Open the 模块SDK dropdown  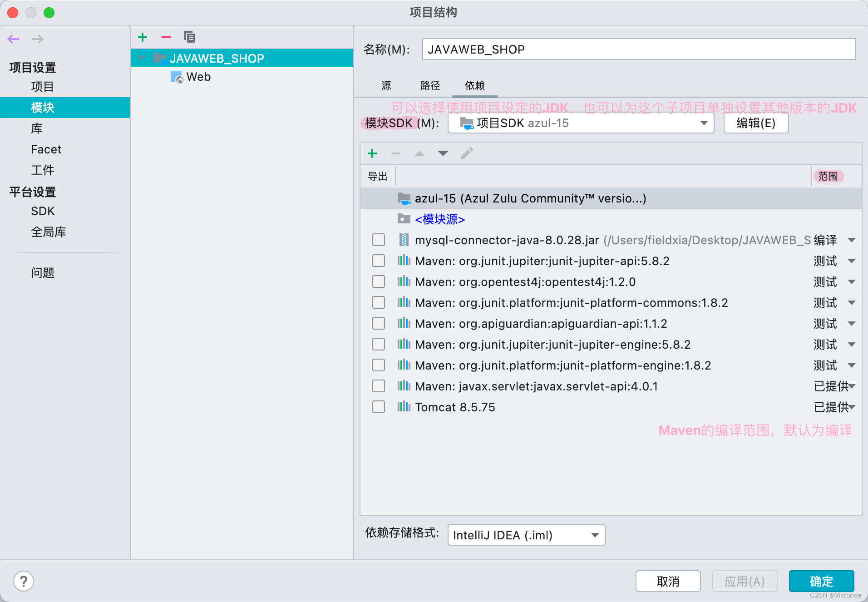pos(581,123)
